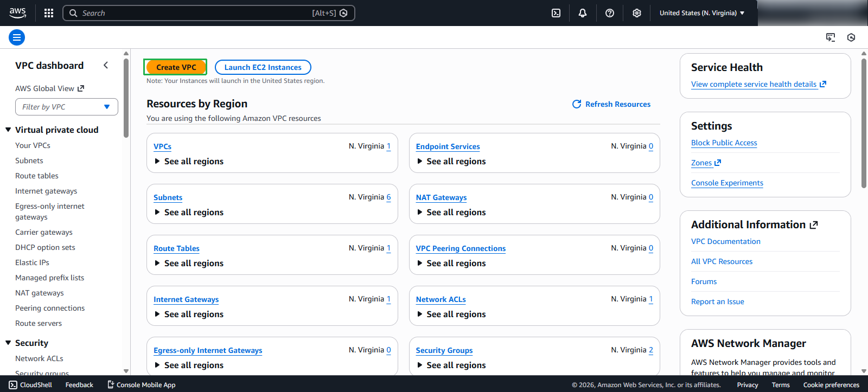This screenshot has width=868, height=392.
Task: Expand See all regions under Endpoint Services
Action: click(x=451, y=162)
